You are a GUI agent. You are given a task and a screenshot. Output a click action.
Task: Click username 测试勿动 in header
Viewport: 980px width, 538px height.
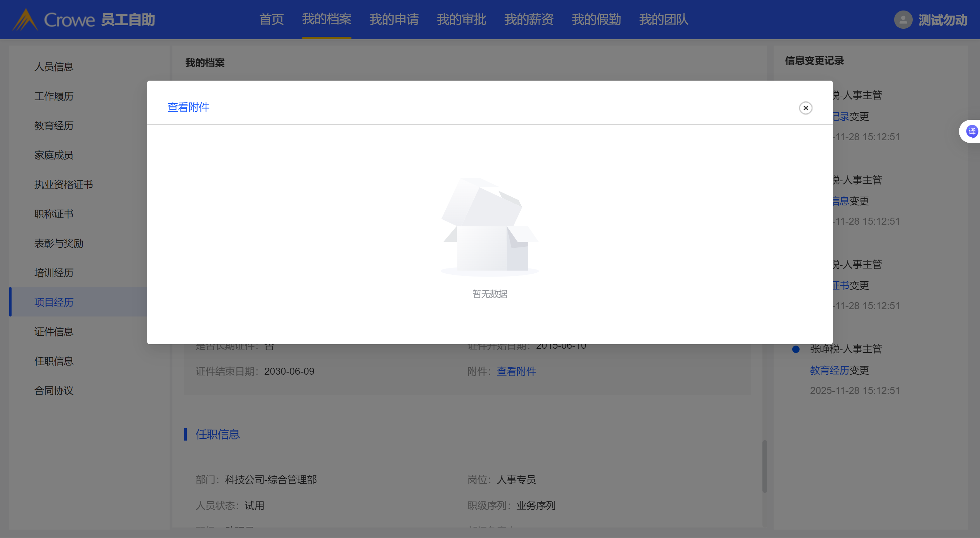click(x=943, y=20)
